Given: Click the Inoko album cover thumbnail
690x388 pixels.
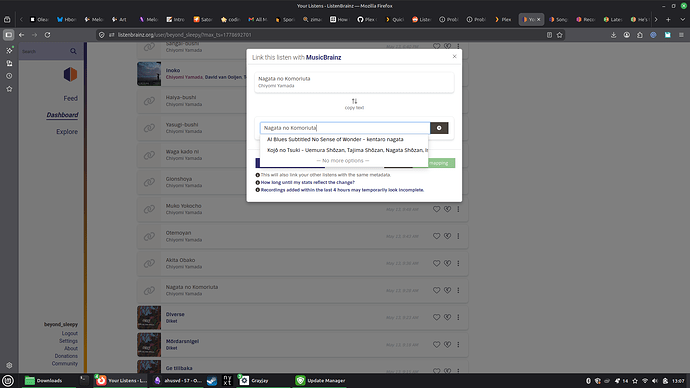Looking at the screenshot, I should point(149,73).
